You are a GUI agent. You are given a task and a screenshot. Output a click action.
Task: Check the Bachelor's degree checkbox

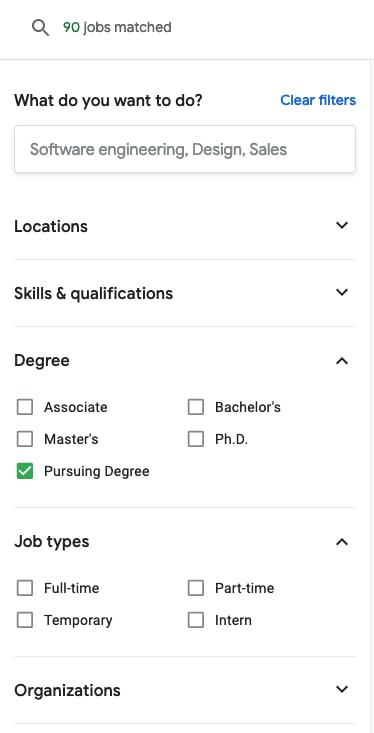(196, 407)
